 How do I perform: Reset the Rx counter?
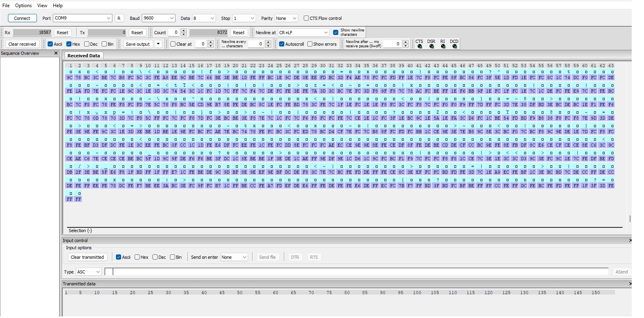tap(62, 33)
